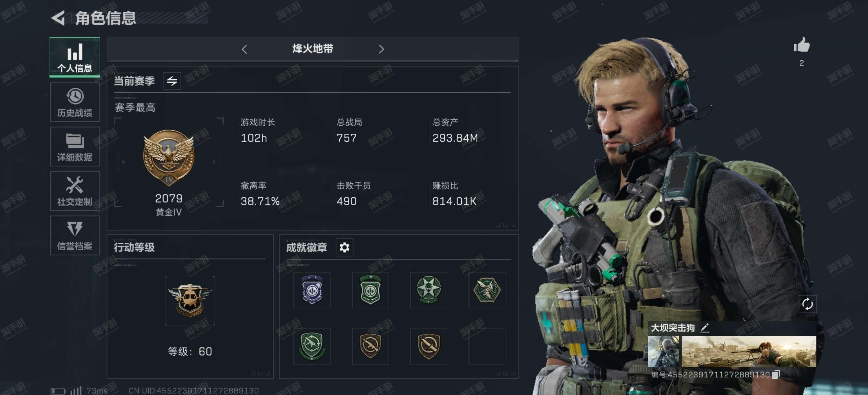
Task: Open the 历史战绩 sidebar tab
Action: click(x=75, y=102)
